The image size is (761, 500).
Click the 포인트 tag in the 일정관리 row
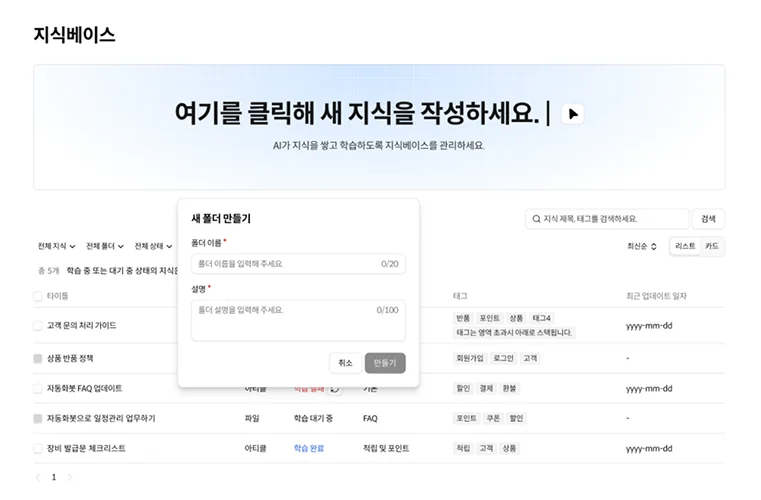point(466,418)
